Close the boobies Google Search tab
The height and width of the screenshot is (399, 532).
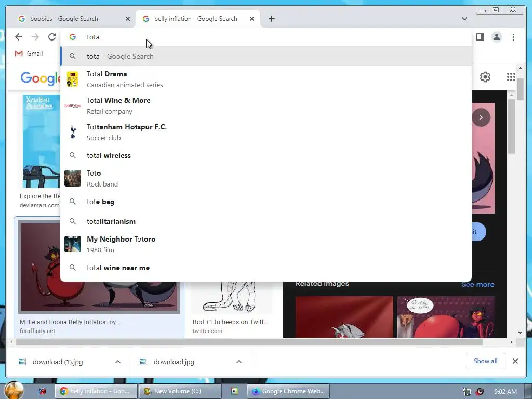tap(128, 19)
